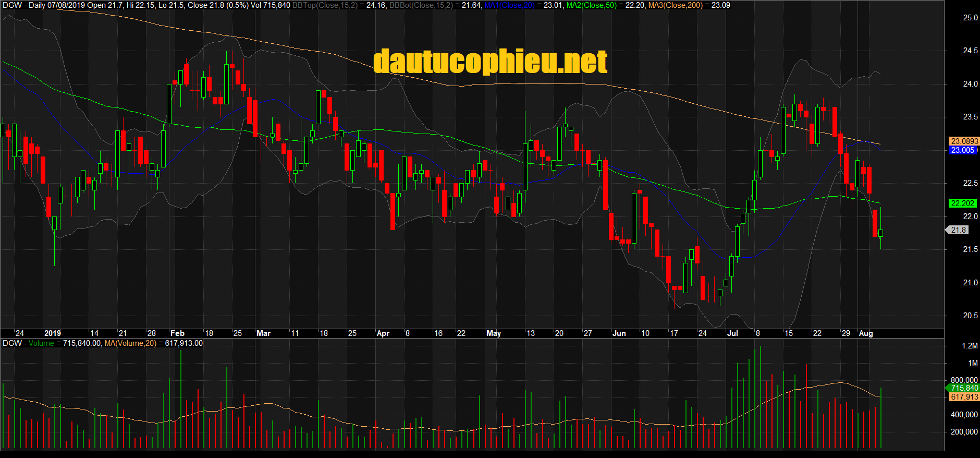Jump to Apr on the date axis

coord(383,333)
